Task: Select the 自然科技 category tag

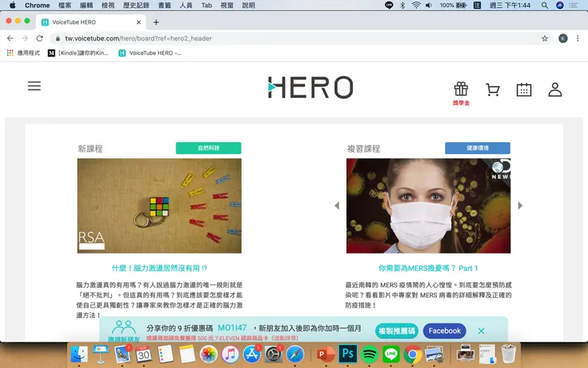Action: pos(208,148)
